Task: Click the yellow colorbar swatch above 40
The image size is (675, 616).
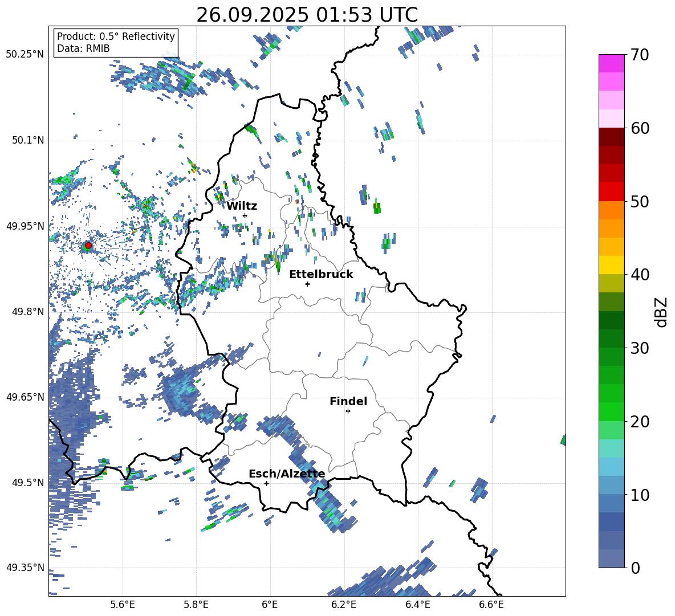Action: click(612, 265)
